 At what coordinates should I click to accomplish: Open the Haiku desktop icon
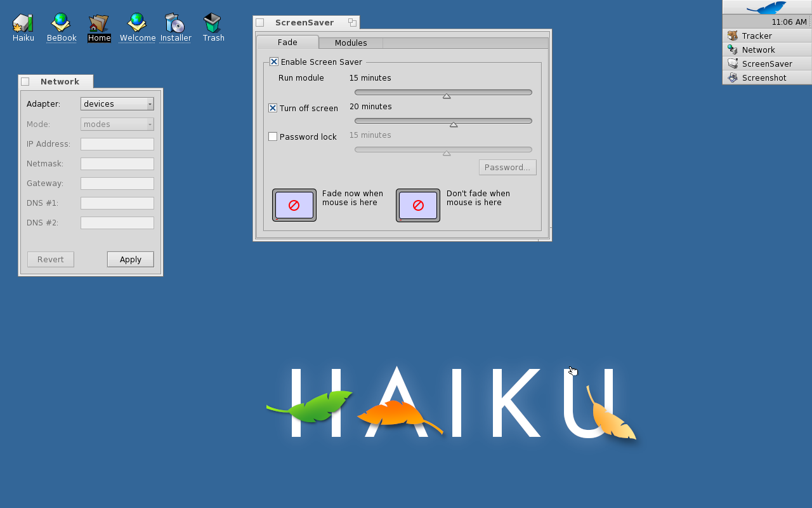(23, 24)
